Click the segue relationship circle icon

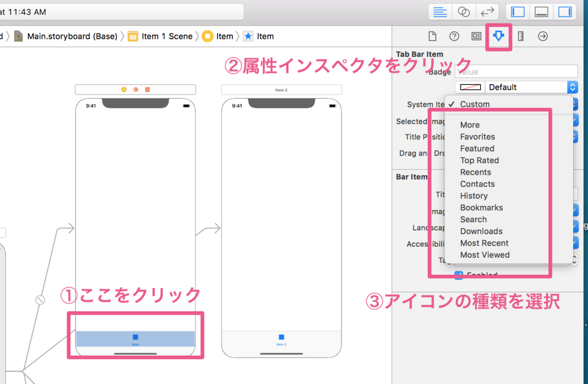tap(40, 300)
